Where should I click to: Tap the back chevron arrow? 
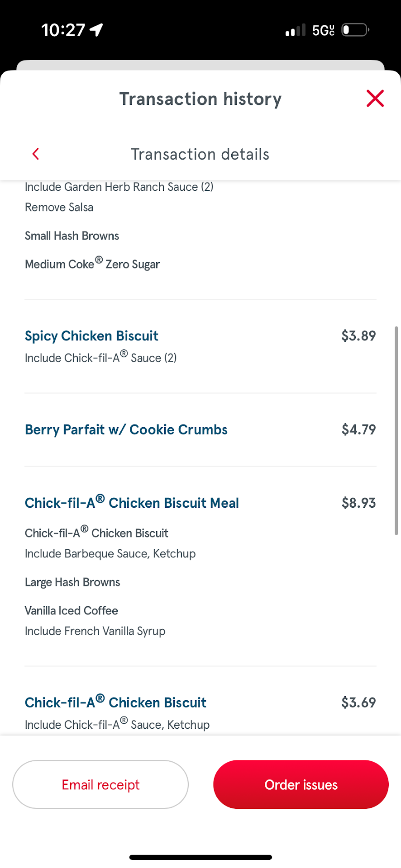[x=36, y=154]
